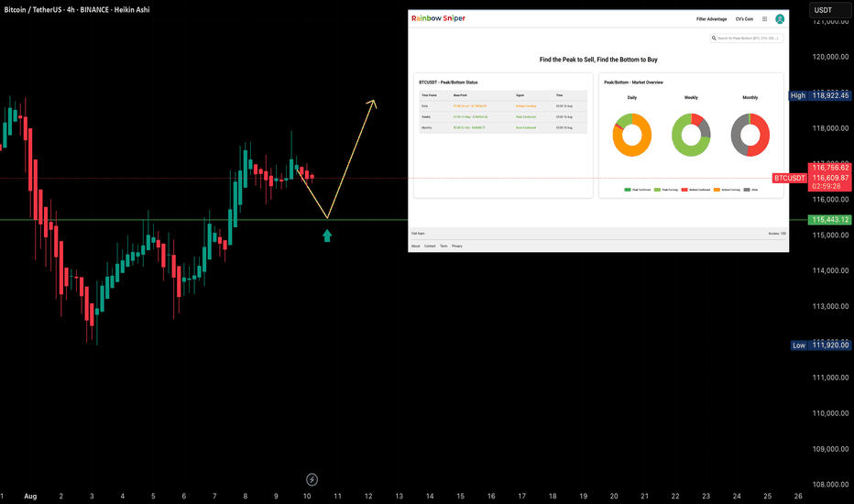
Task: Click the 26 date on time axis
Action: [798, 496]
